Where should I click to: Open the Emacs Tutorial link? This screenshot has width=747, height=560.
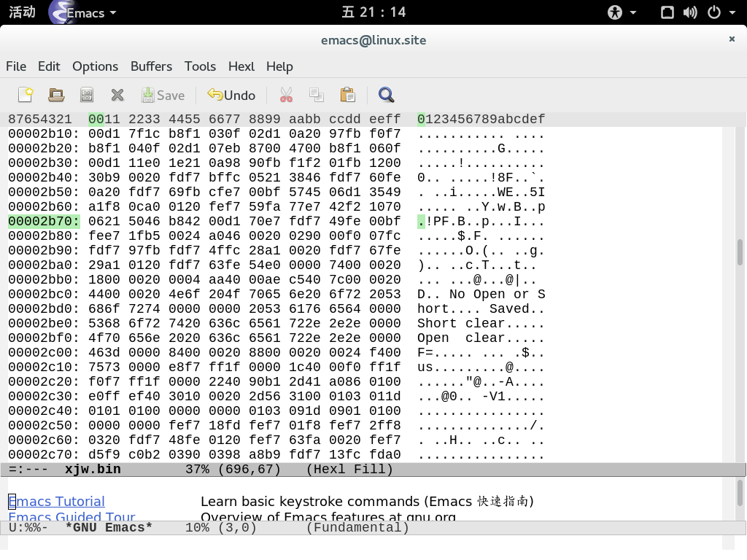(x=57, y=502)
